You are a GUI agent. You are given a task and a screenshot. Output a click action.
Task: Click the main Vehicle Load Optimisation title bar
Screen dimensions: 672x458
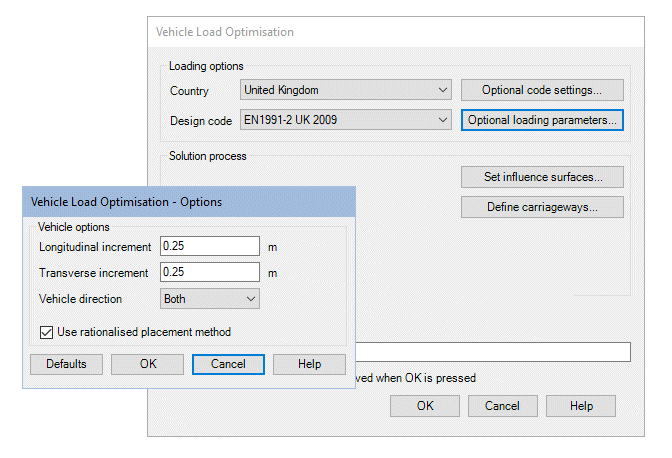[400, 32]
